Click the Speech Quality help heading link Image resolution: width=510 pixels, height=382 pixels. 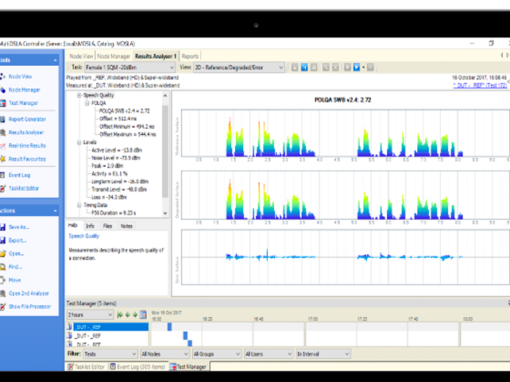[84, 236]
